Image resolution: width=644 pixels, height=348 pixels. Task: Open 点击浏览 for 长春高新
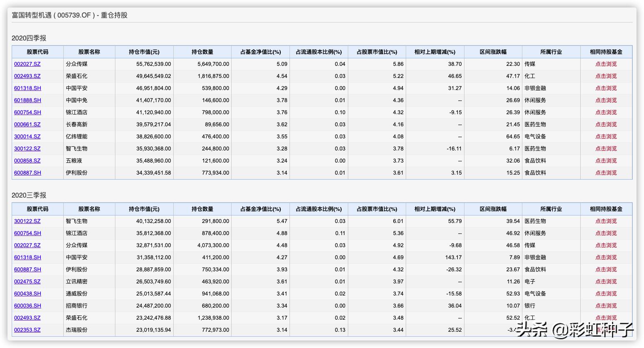click(606, 125)
